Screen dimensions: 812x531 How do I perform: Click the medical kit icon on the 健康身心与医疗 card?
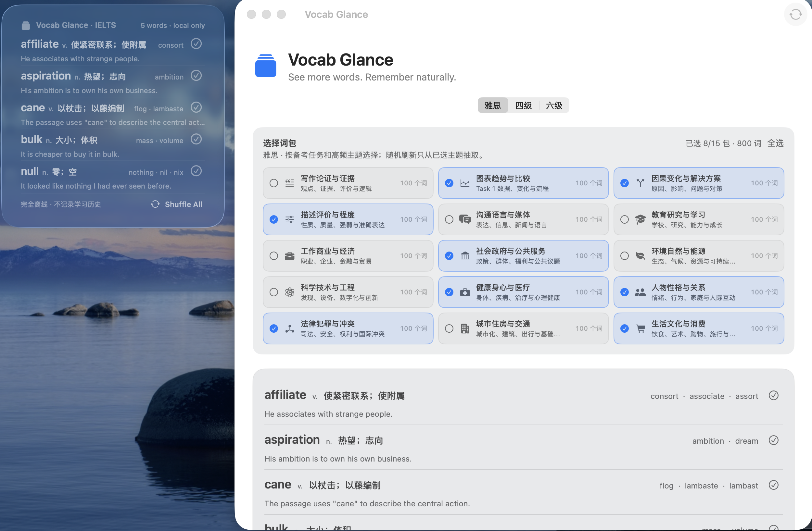coord(465,292)
